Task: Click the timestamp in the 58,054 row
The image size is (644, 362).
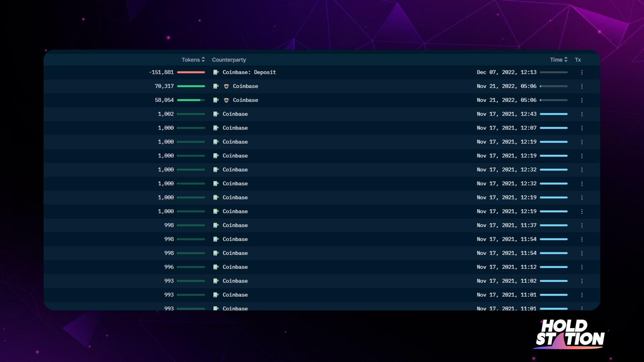Action: 506,100
